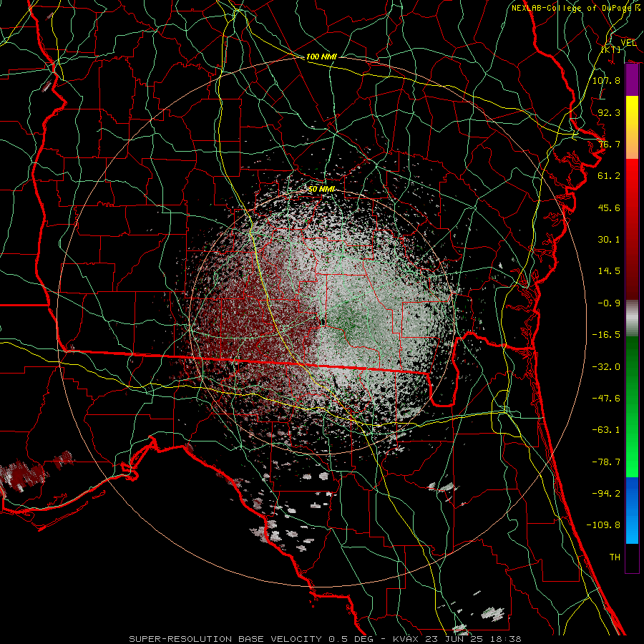Click the -94.2 velocity scale label
This screenshot has height=644, width=644.
(x=606, y=494)
